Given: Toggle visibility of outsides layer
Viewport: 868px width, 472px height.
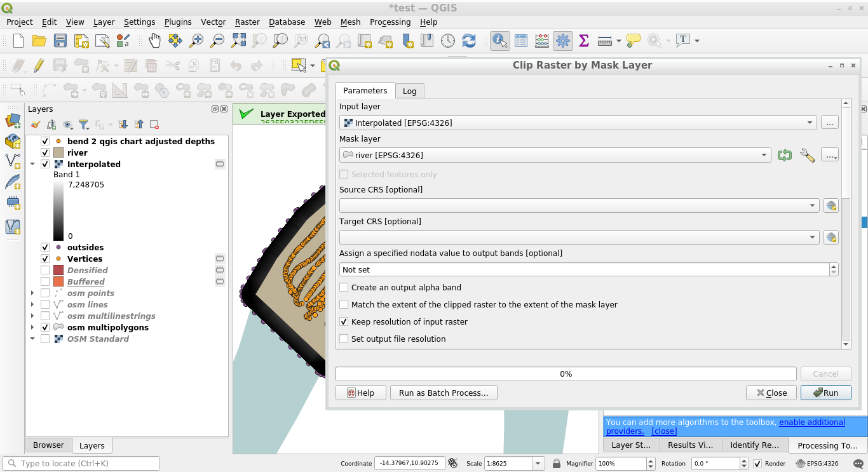Looking at the screenshot, I should pos(45,247).
